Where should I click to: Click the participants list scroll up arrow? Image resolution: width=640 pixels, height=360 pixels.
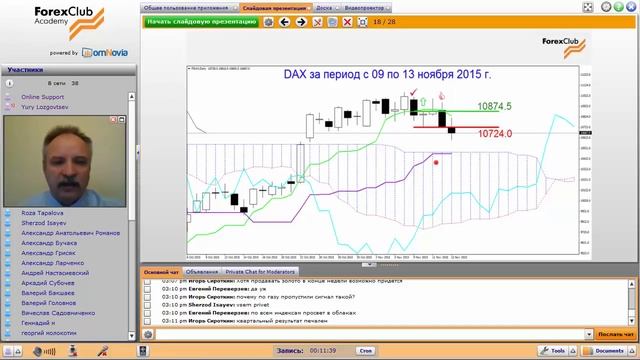click(x=131, y=97)
